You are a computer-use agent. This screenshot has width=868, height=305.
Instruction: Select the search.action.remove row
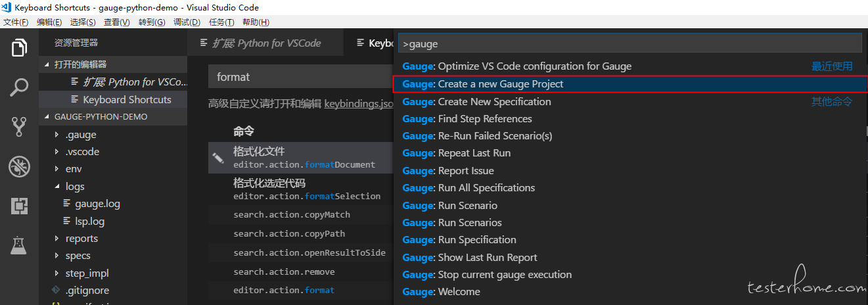[x=301, y=272]
